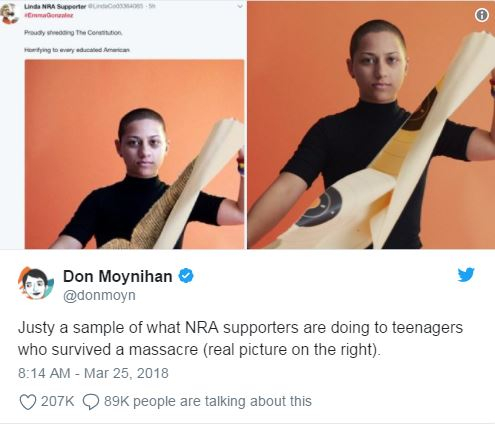Click the Linda NRA Supporter username

pos(55,6)
